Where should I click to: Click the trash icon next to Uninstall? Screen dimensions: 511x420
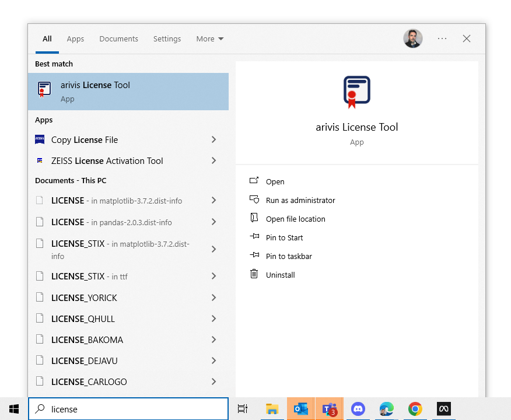point(254,274)
